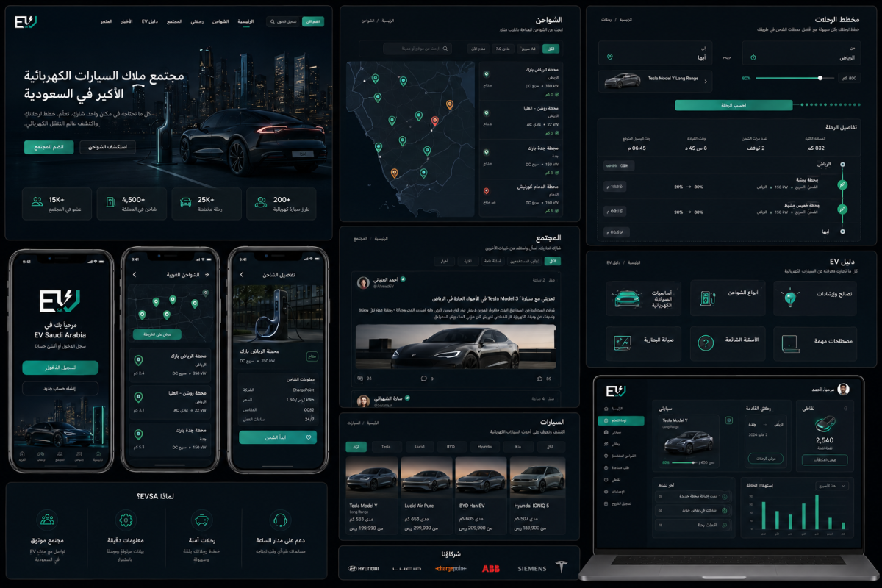
Task: Click the headset support icon in Why EVSA section
Action: click(x=279, y=520)
